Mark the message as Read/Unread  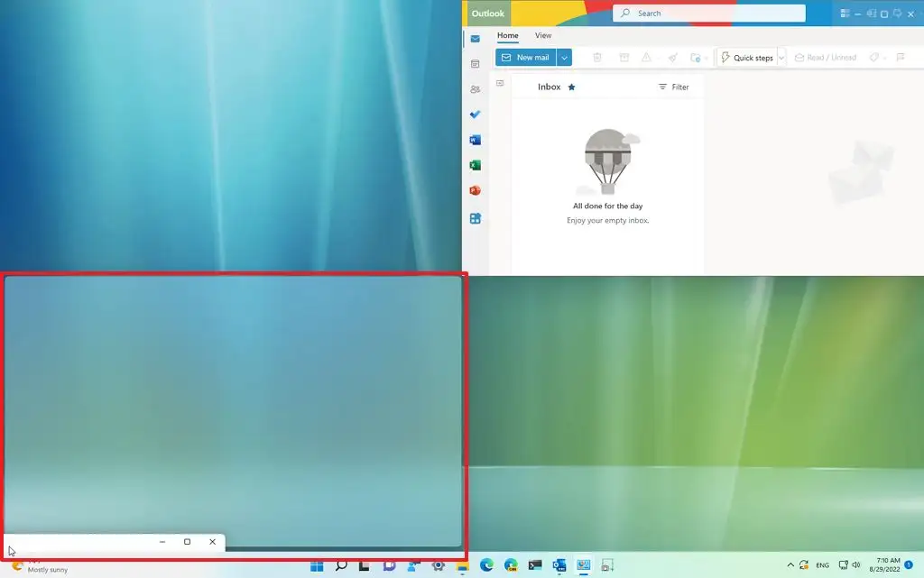tap(826, 57)
